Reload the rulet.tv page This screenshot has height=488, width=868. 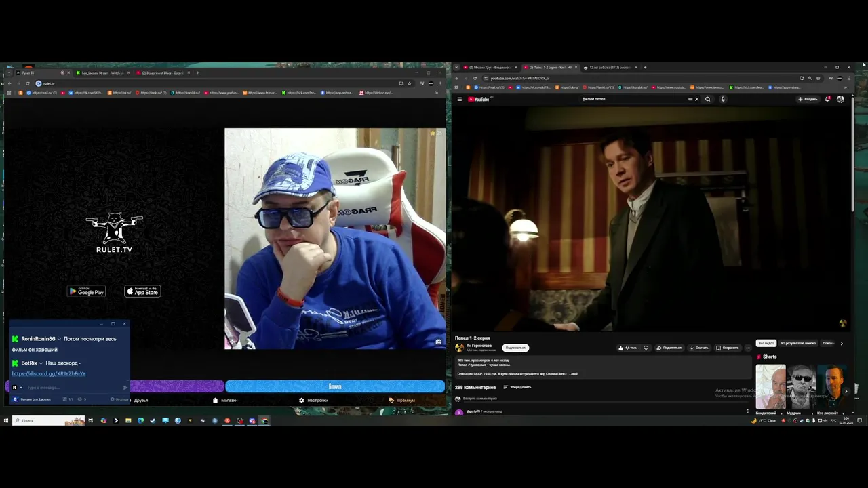[28, 83]
